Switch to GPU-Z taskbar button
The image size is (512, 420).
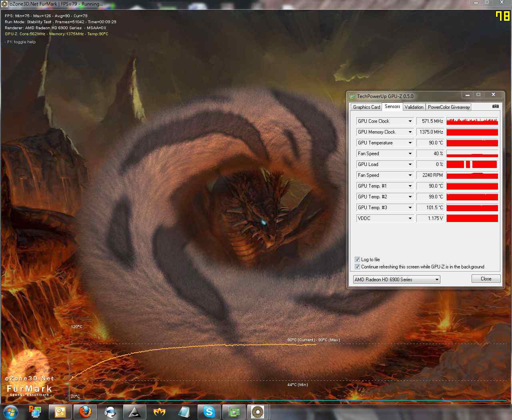coord(234,412)
